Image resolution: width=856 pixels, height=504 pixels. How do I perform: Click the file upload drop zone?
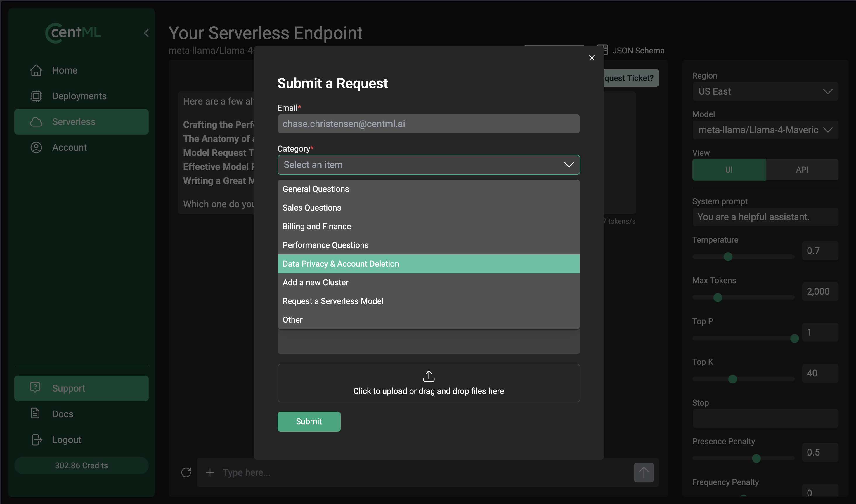click(x=428, y=383)
